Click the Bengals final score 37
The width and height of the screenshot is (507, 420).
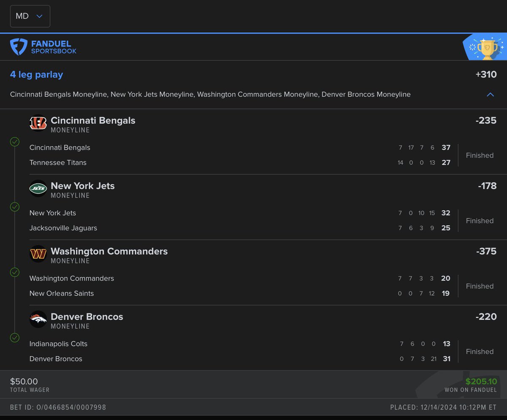point(446,147)
